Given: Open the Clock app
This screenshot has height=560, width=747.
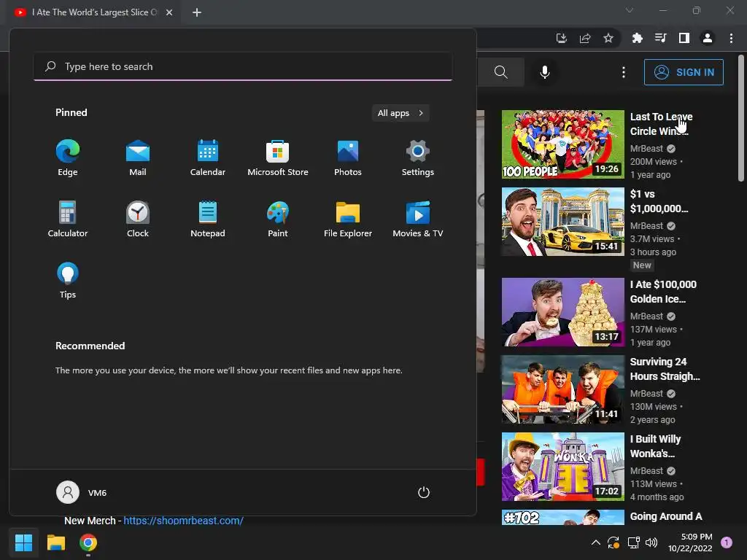Looking at the screenshot, I should 138,219.
